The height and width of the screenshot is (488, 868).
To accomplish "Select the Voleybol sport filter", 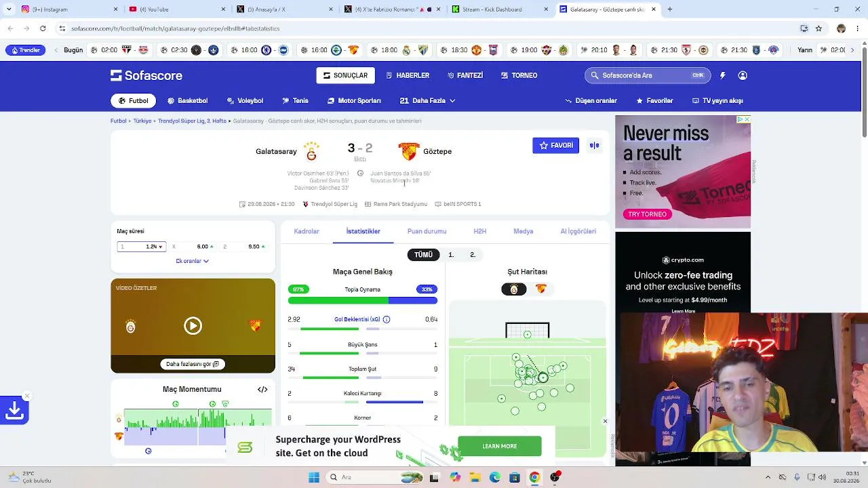I will [x=245, y=100].
